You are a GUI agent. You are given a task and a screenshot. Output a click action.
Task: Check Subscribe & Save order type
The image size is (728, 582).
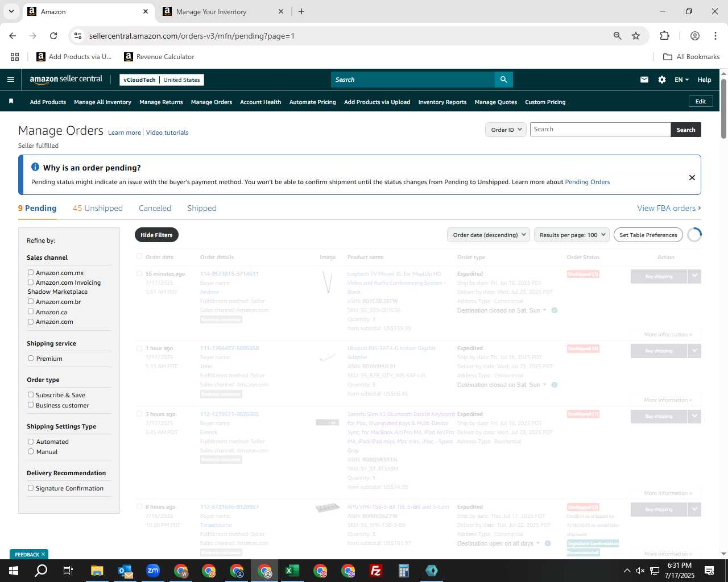(x=31, y=394)
